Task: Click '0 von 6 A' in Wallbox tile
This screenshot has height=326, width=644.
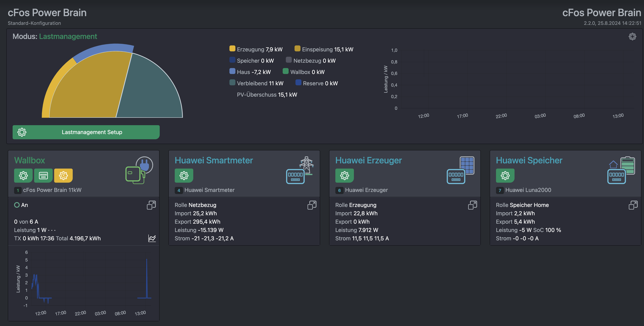Action: 26,222
